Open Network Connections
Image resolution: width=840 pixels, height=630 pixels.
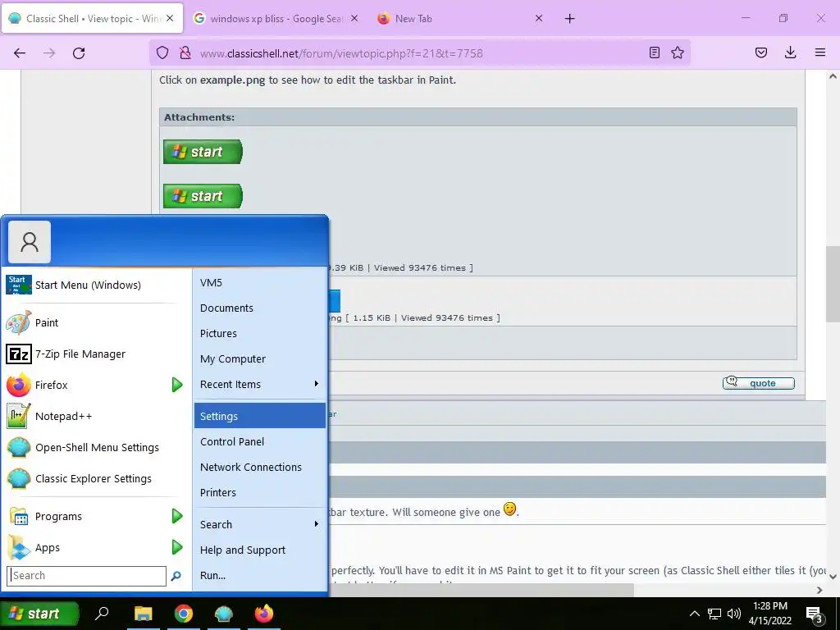click(x=260, y=467)
